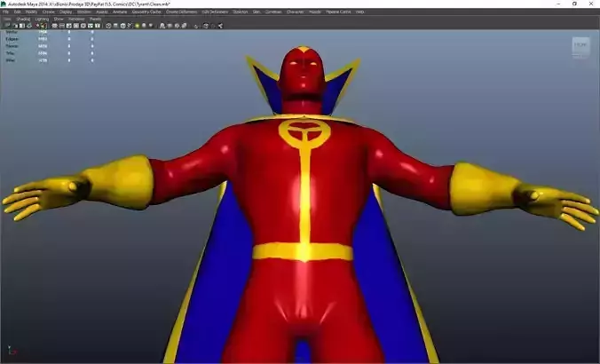Open the Animate menu
Screen dimensions: 600x364
pyautogui.click(x=120, y=12)
